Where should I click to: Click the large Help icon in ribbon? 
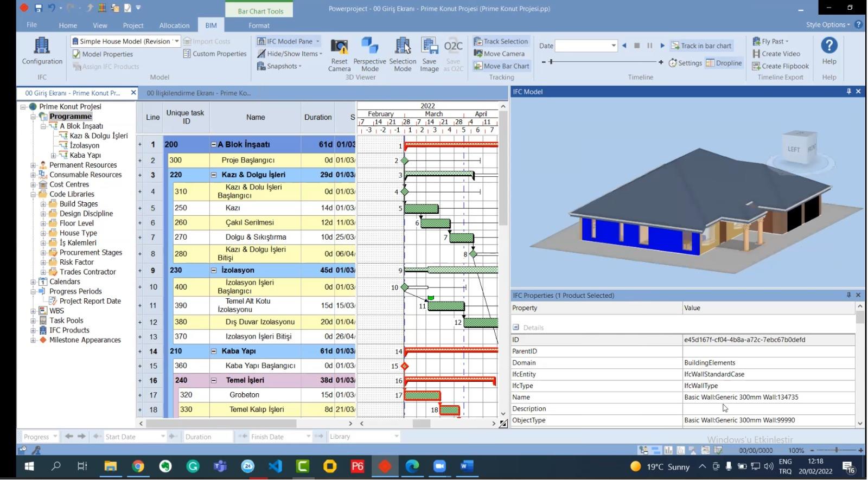click(829, 51)
